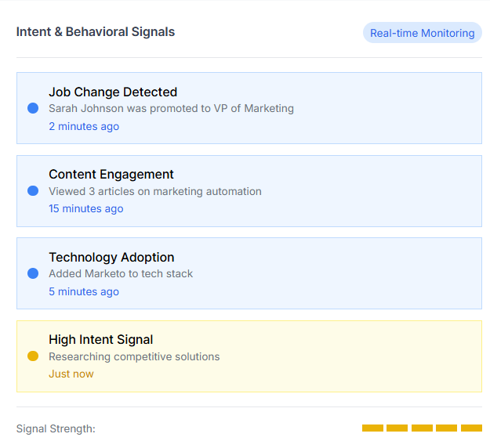Click the '5 minutes ago' timestamp
Screen dimensions: 490x448
click(84, 291)
